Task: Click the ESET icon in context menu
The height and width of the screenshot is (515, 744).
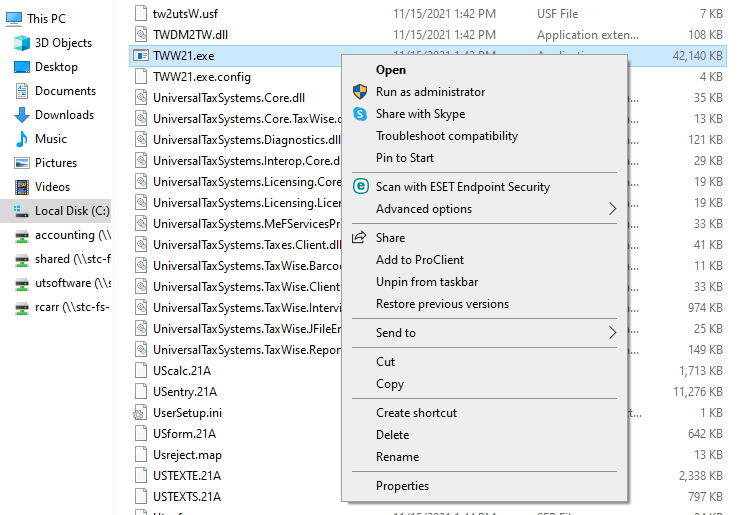Action: point(361,187)
